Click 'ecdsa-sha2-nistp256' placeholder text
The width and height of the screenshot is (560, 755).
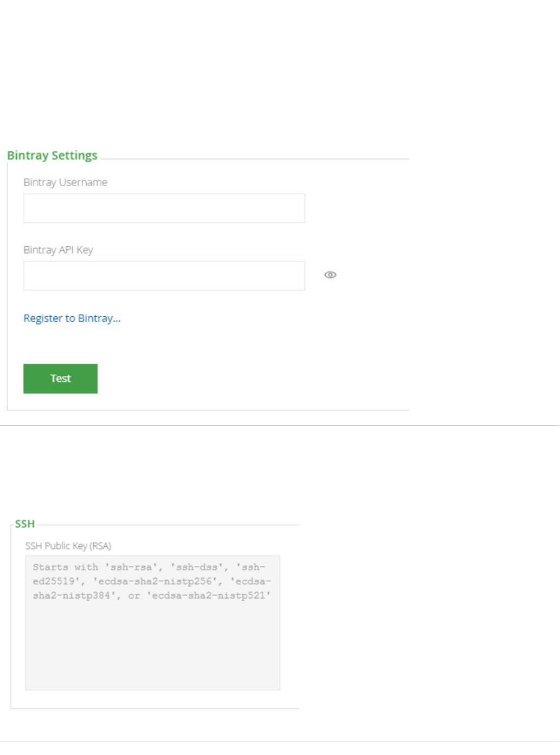pos(155,581)
